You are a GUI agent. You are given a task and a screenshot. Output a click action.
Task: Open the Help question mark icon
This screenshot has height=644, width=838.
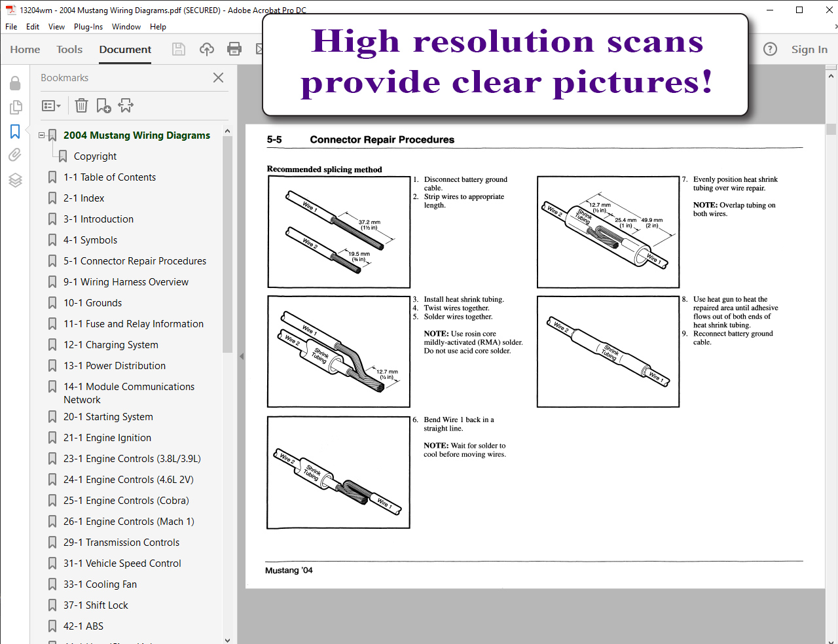tap(771, 49)
